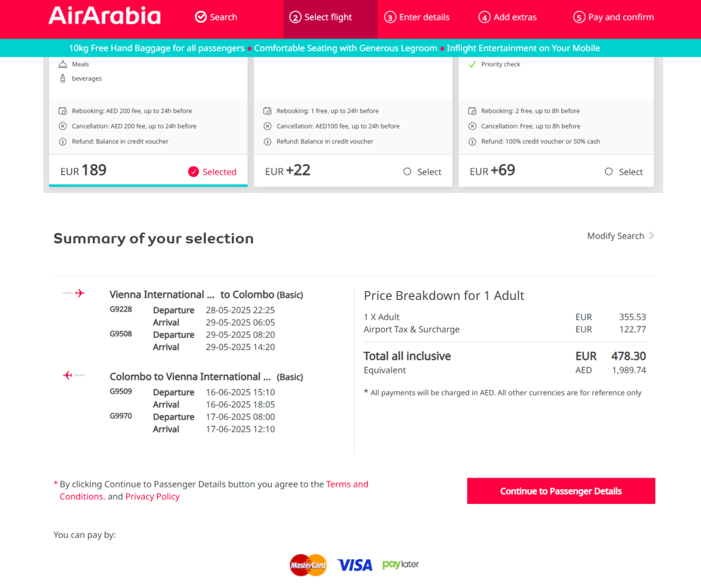This screenshot has height=588, width=701.
Task: Jump to the Add extras step
Action: pos(508,17)
